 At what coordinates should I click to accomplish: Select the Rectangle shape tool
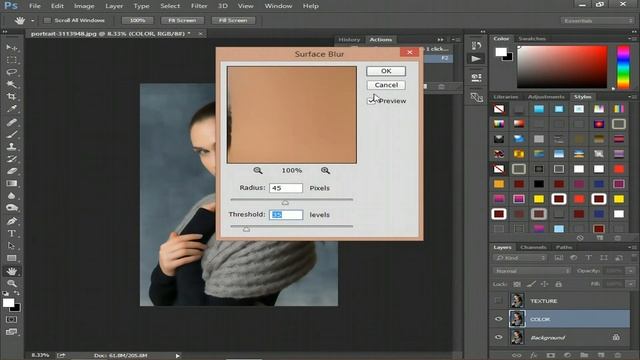click(11, 258)
